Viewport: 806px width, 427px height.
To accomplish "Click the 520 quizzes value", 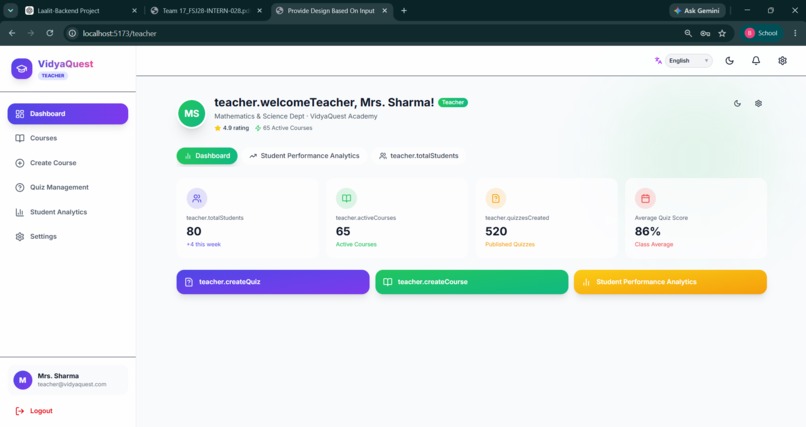I will 496,231.
